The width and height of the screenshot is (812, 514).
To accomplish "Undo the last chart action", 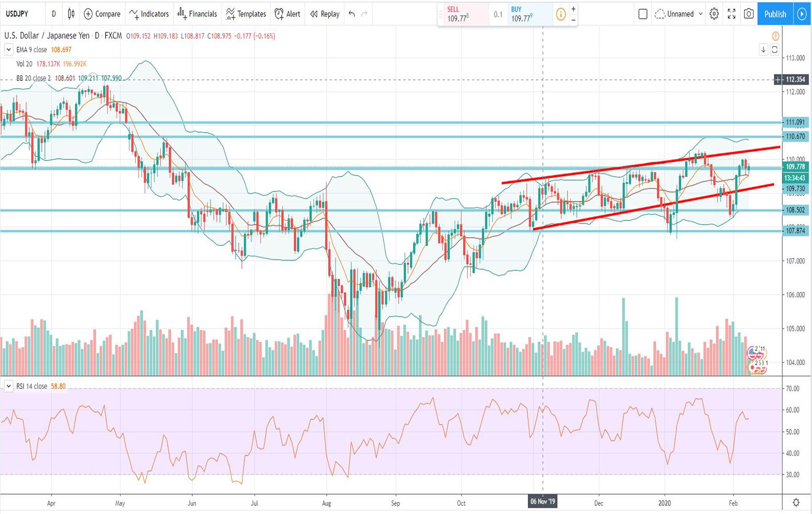I will [352, 14].
